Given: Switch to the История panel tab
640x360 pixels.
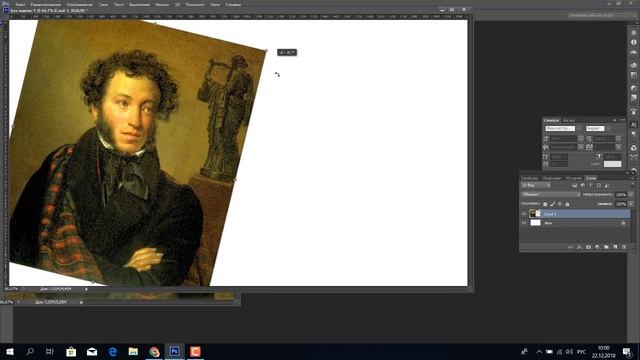Looking at the screenshot, I should click(574, 178).
